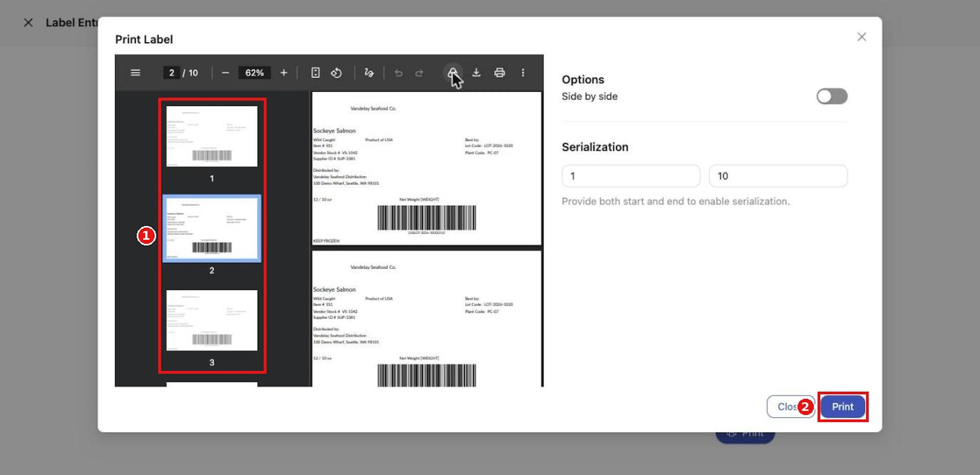
Task: Click the serialization start field with 1
Action: pos(631,176)
